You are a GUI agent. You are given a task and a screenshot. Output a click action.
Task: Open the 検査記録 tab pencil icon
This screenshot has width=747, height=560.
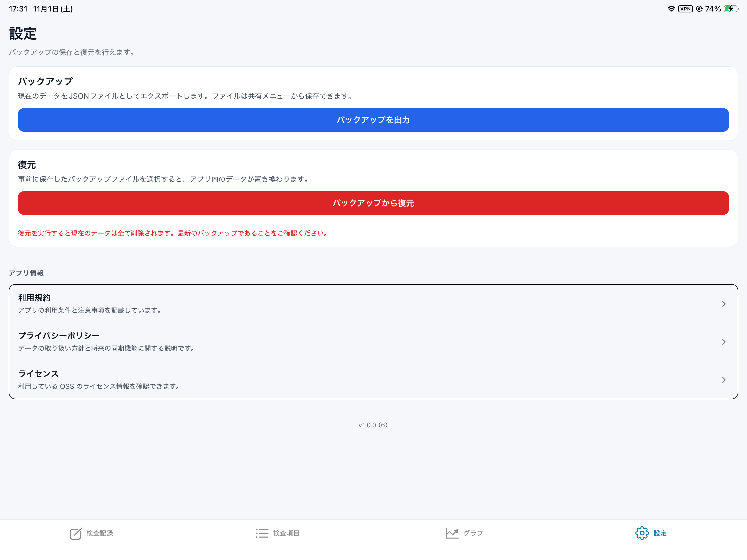point(76,533)
